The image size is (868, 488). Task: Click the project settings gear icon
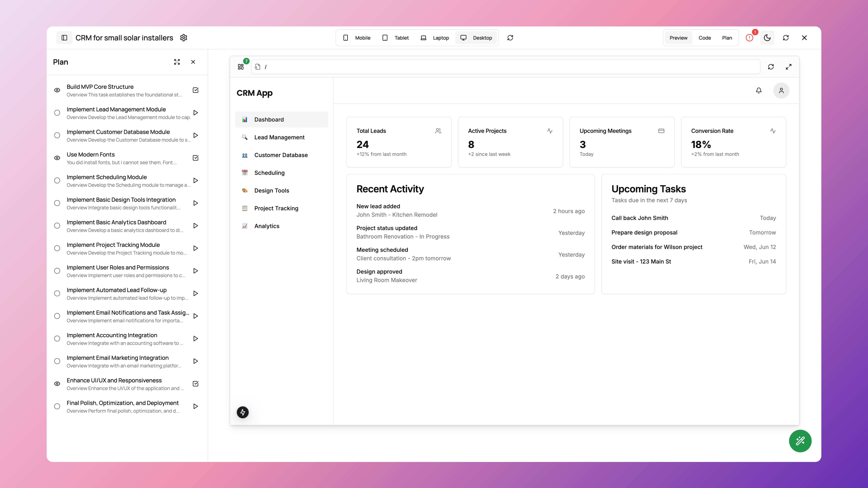184,38
